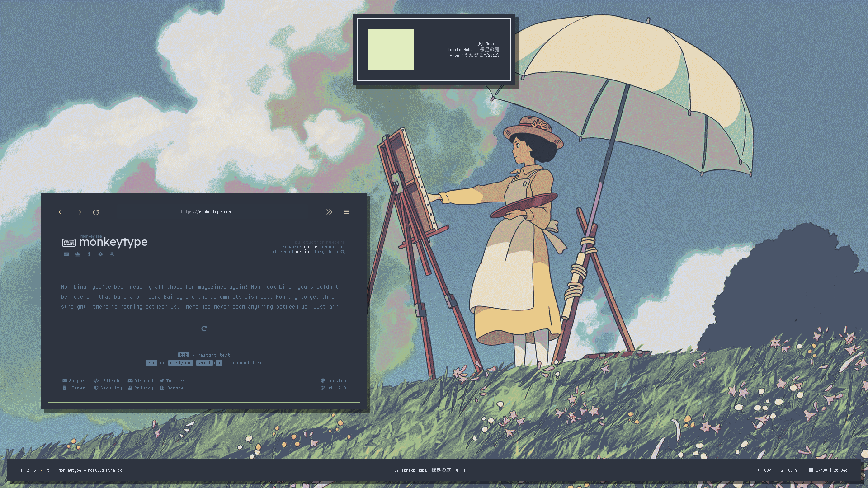The image size is (868, 488).
Task: Open the Firefox hamburger menu
Action: point(347,212)
